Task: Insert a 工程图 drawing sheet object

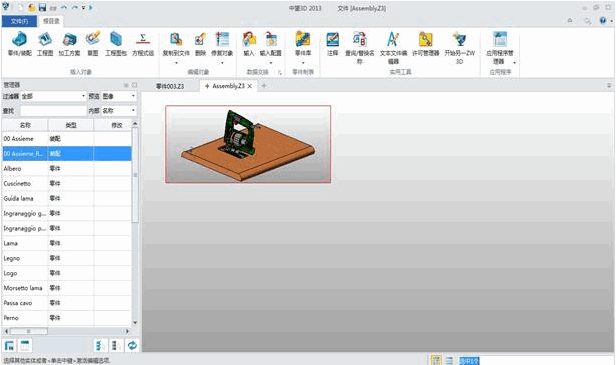Action: pos(45,44)
